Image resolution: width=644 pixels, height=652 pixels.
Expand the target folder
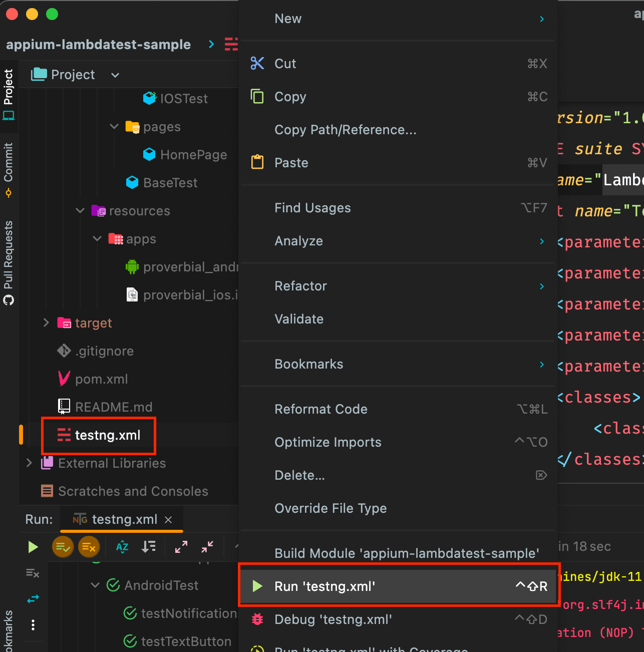point(46,322)
